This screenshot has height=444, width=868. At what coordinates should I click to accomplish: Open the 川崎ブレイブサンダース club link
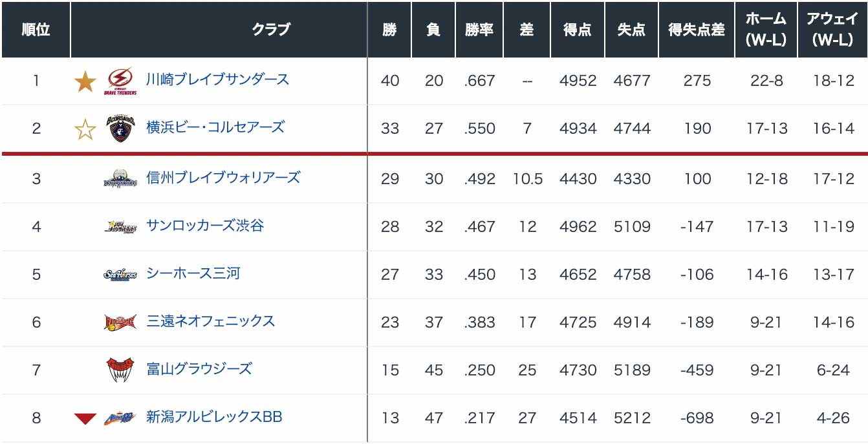218,79
